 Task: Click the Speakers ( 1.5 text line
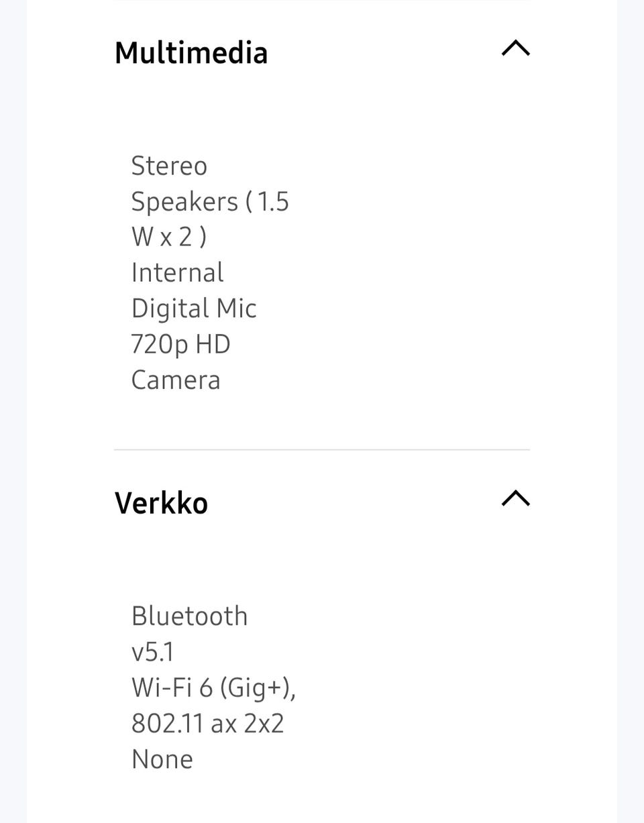point(210,201)
